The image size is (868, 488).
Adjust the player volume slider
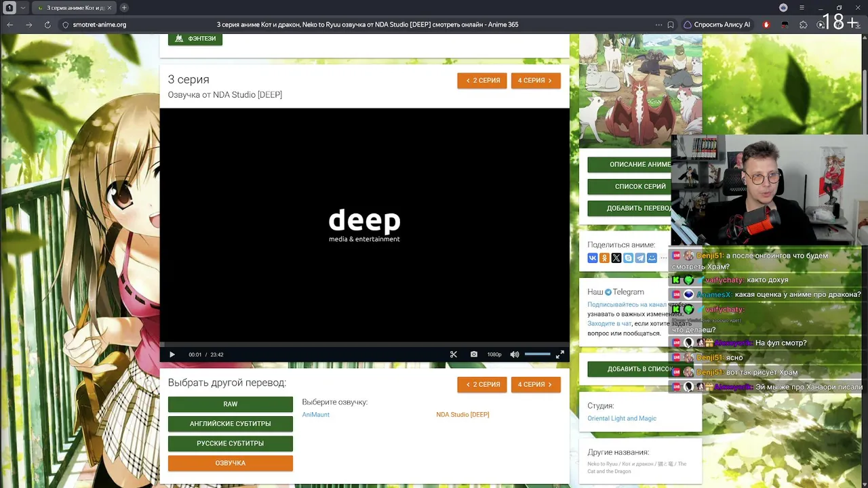point(538,354)
